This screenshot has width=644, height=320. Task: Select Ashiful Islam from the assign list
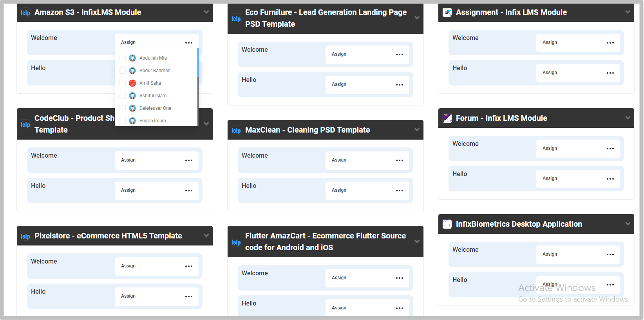pyautogui.click(x=153, y=96)
